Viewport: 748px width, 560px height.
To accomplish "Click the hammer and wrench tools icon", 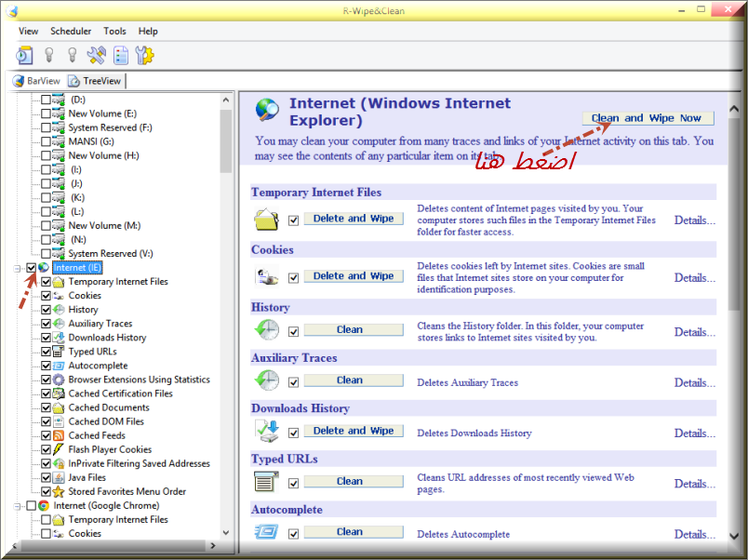I will point(97,55).
